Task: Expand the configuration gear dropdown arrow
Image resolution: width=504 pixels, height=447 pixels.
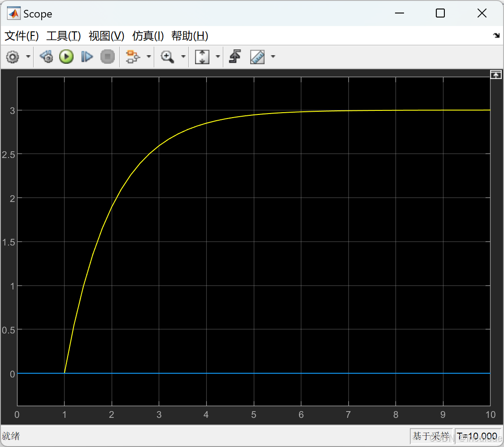Action: click(x=28, y=57)
